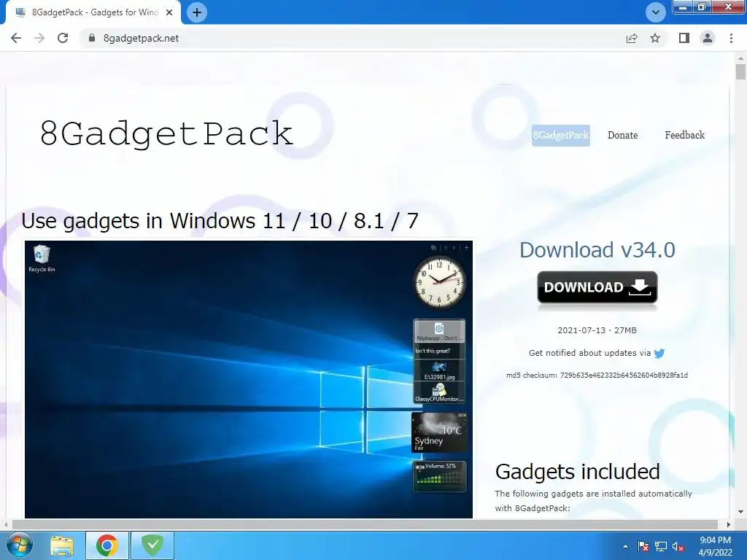Click the scroll down arrow
Image resolution: width=747 pixels, height=560 pixels.
point(740,512)
